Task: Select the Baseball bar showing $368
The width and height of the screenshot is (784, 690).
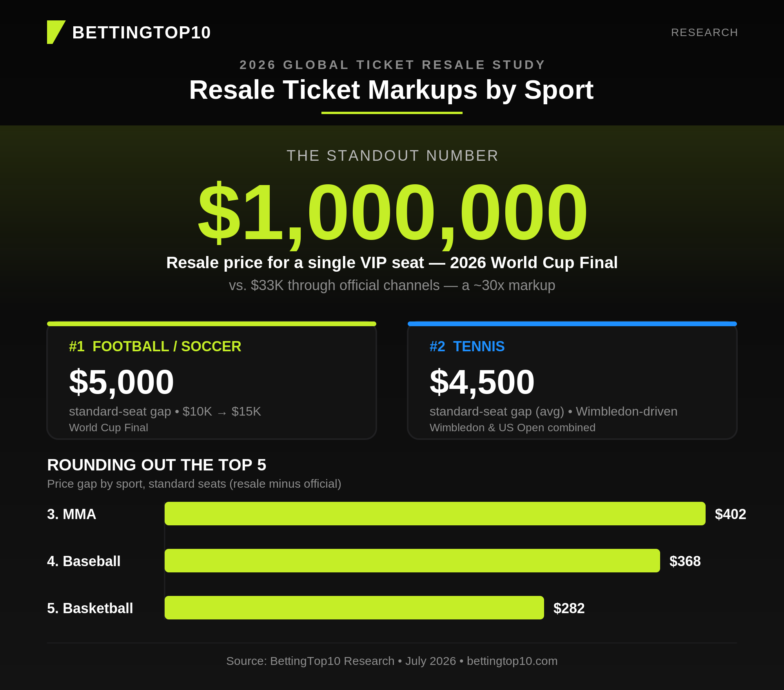Action: pos(412,561)
